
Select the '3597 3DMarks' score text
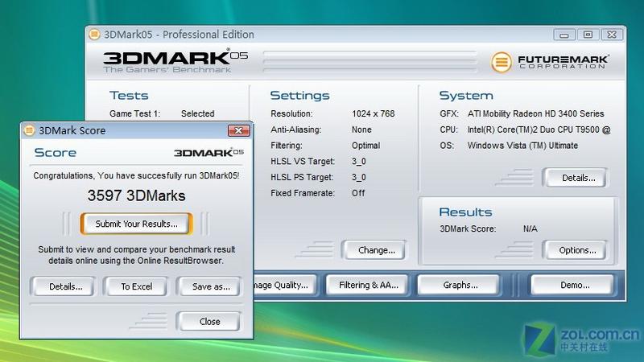[136, 195]
